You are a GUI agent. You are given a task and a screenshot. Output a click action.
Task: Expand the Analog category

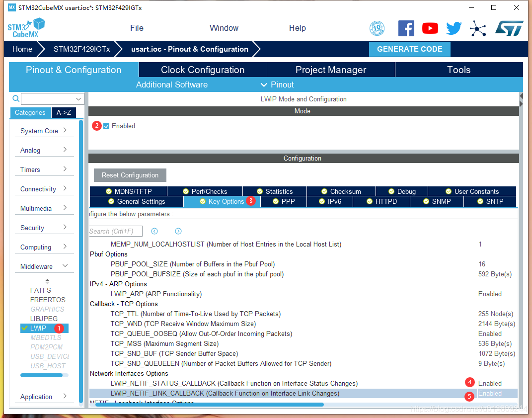[x=44, y=150]
